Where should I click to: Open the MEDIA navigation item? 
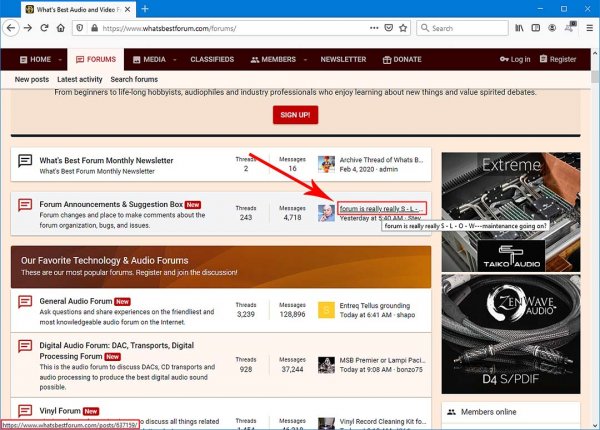(x=149, y=60)
